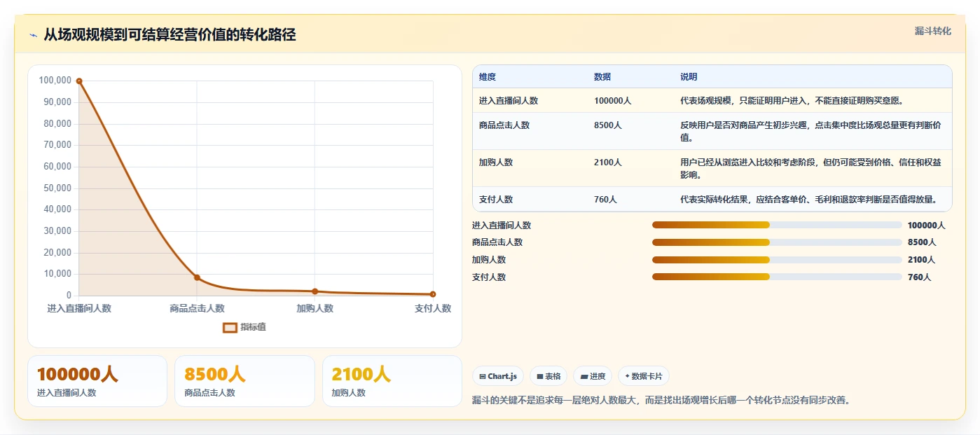Click the 8500人 stat card
980x435 pixels.
[245, 381]
